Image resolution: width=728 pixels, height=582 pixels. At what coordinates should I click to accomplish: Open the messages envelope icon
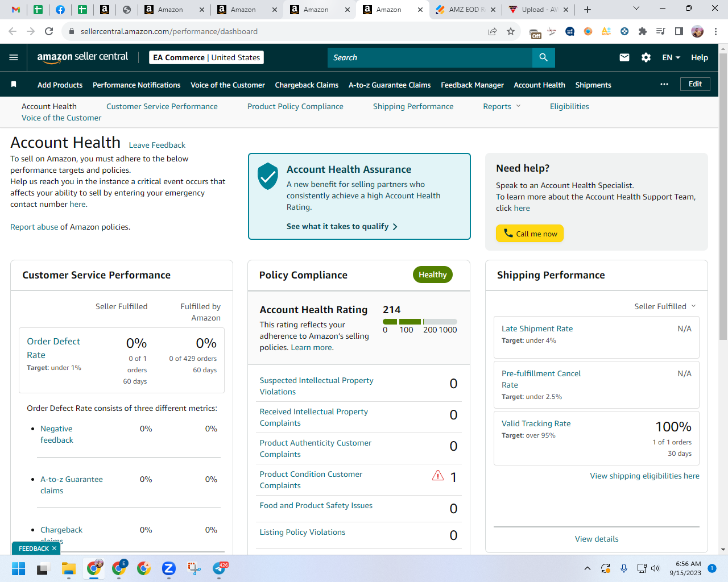[x=624, y=57]
